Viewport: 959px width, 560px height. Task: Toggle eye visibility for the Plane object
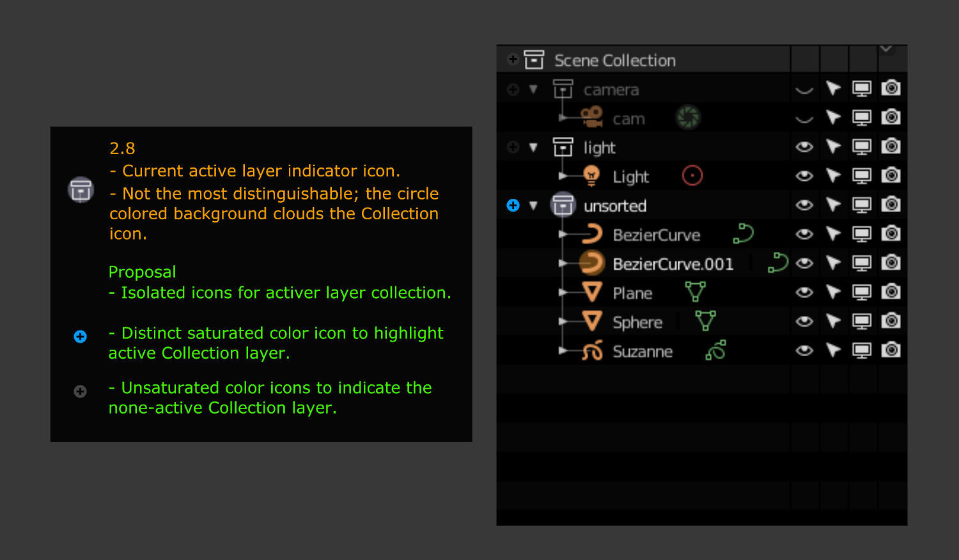coord(804,292)
